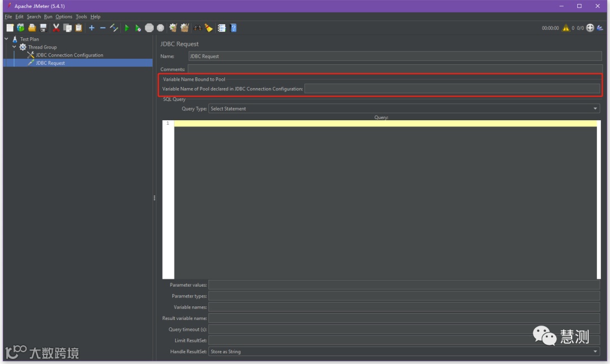Open the File menu
610x364 pixels.
(x=8, y=17)
